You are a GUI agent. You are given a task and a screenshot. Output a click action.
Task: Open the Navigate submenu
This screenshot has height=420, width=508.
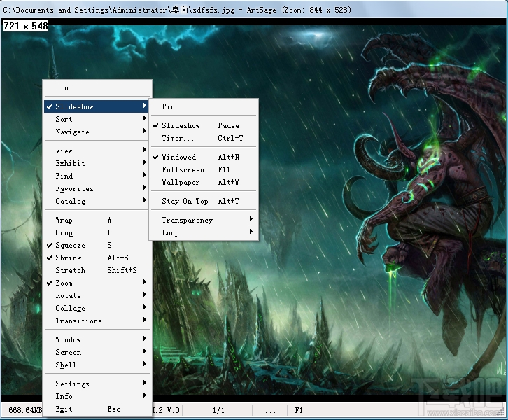tap(72, 132)
